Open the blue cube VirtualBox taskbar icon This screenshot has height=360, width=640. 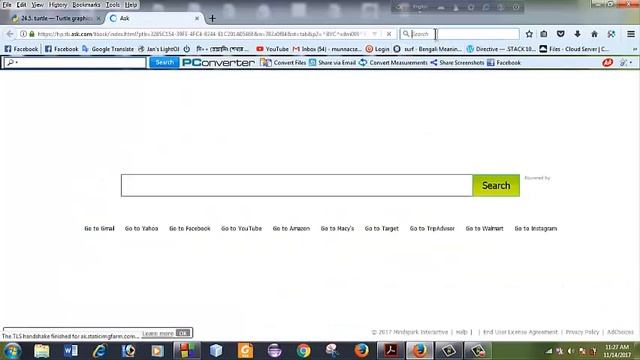pos(216,351)
